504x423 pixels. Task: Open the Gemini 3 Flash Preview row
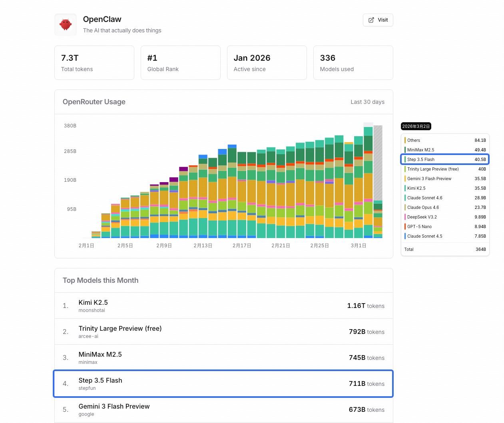click(x=114, y=407)
